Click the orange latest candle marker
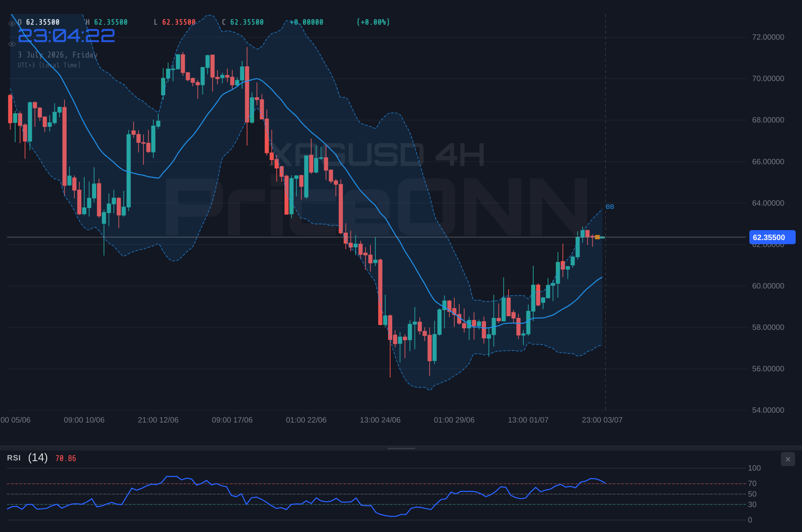The width and height of the screenshot is (802, 532). [x=597, y=237]
